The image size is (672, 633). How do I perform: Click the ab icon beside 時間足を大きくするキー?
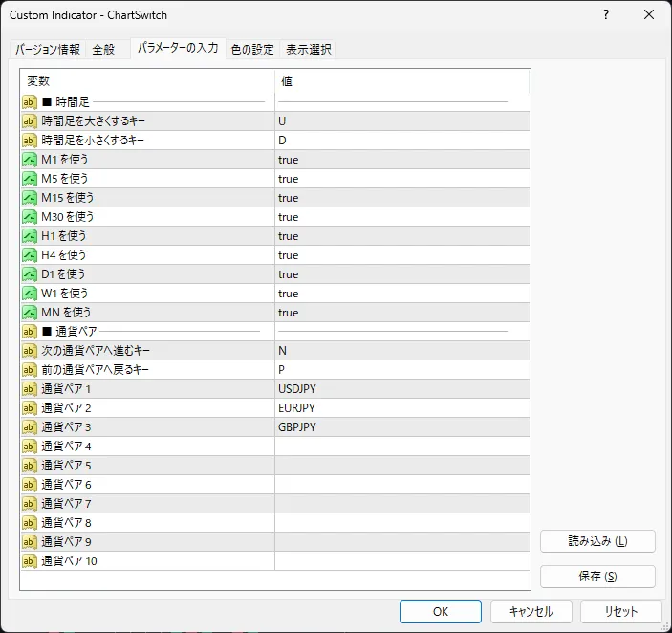click(29, 121)
